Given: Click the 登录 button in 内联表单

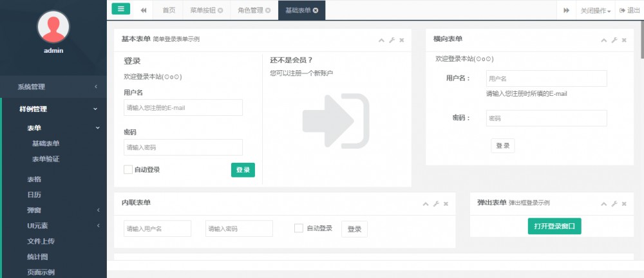Looking at the screenshot, I should click(354, 229).
